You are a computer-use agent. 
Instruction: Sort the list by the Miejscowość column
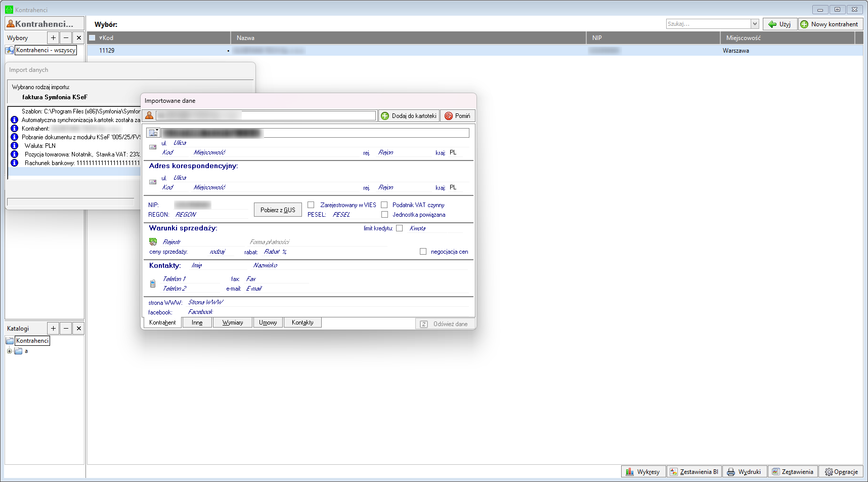[x=743, y=38]
